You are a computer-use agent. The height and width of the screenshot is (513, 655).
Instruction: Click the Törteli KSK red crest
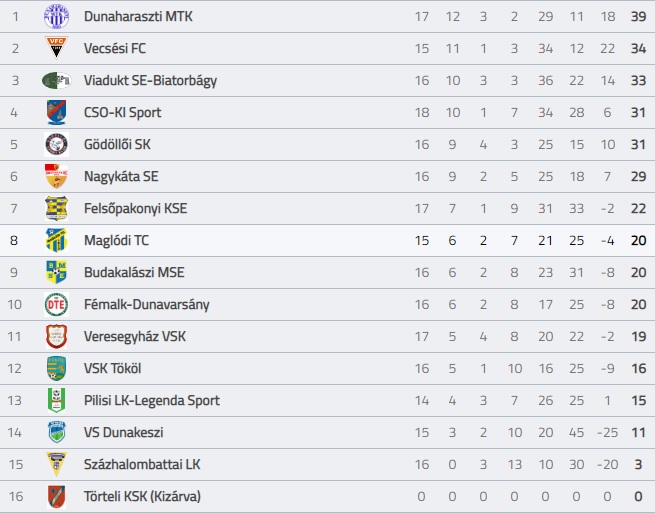click(56, 496)
